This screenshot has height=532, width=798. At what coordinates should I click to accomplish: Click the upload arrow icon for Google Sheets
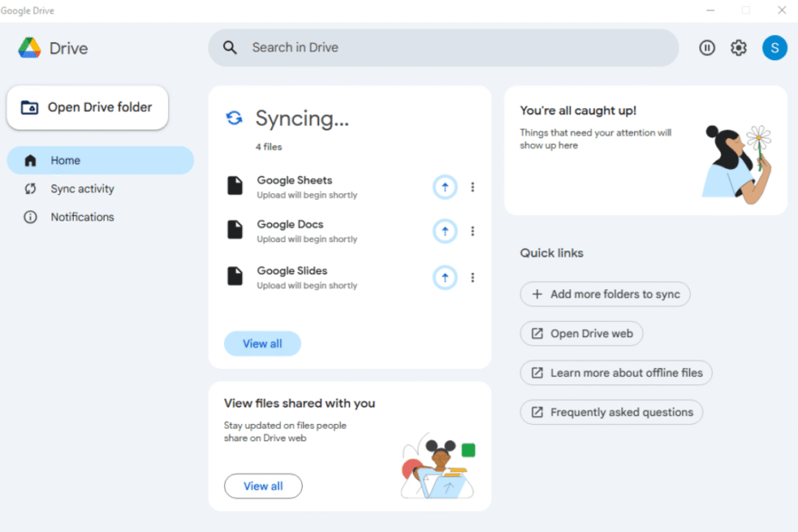[444, 187]
